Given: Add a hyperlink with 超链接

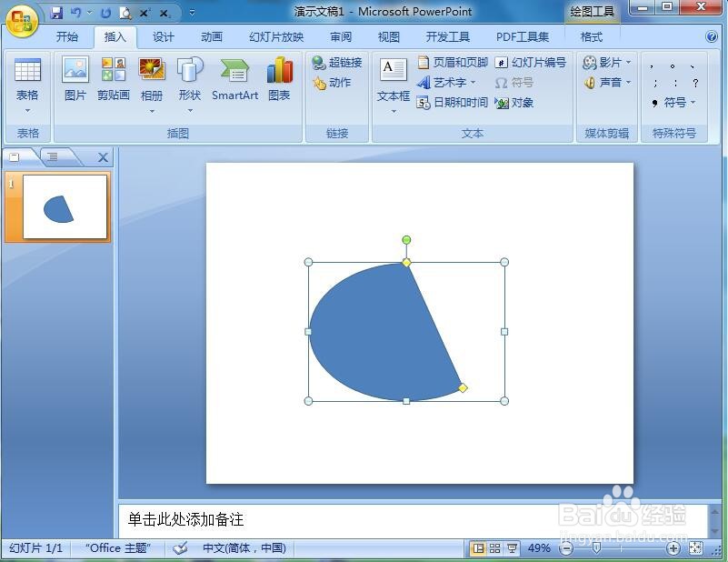Looking at the screenshot, I should click(x=337, y=62).
